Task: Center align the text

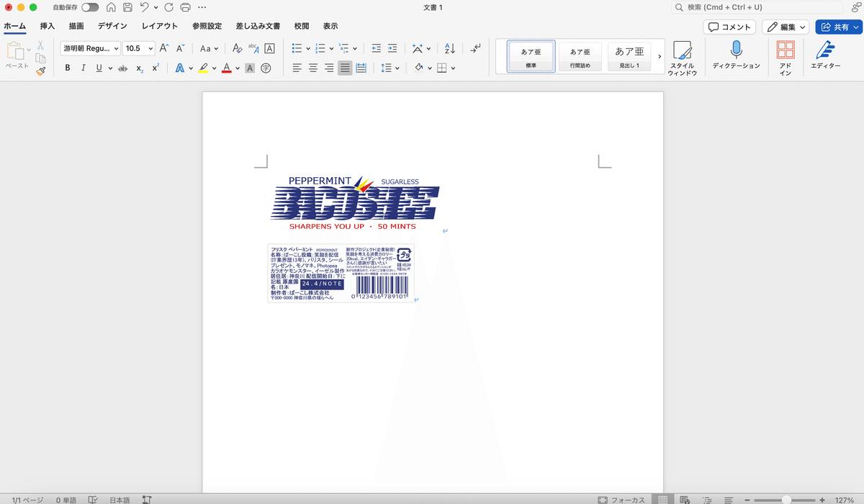Action: 313,68
